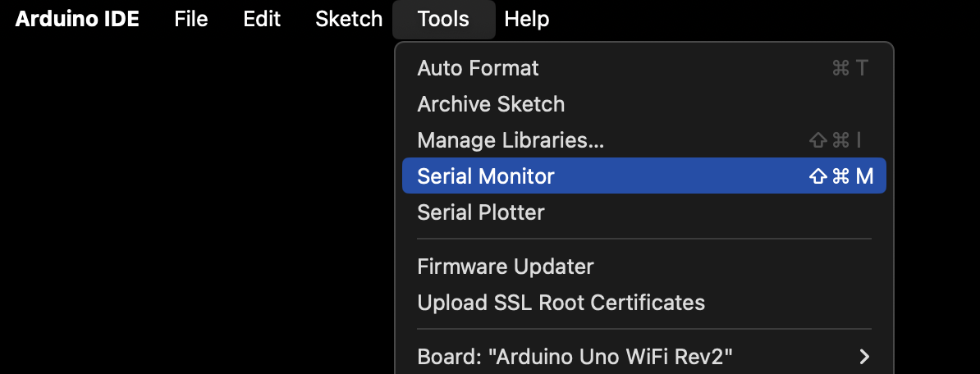Open the Sketch menu
The height and width of the screenshot is (374, 980).
(x=349, y=19)
